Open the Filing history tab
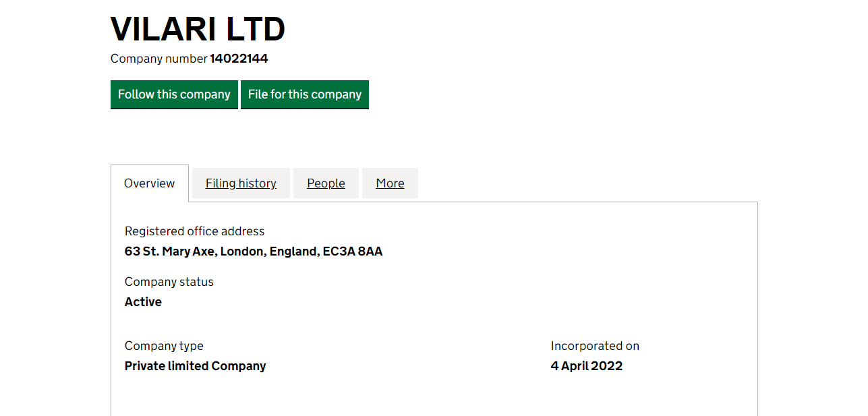The width and height of the screenshot is (868, 416). point(241,183)
